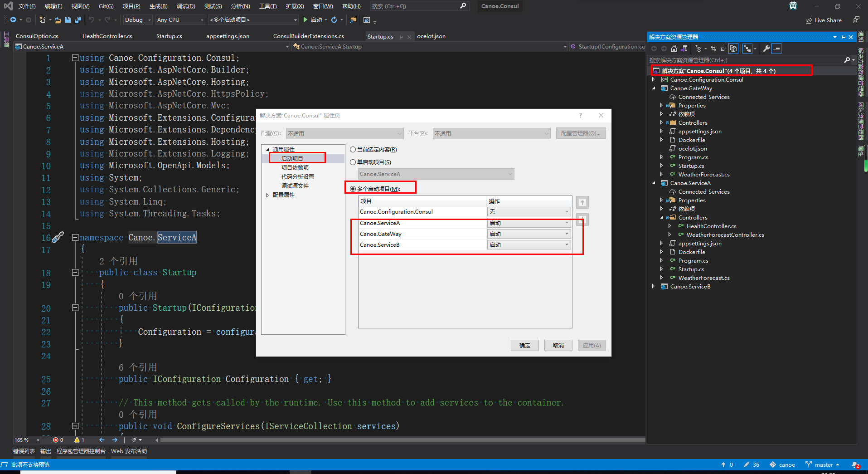868x474 pixels.
Task: Open the notifications bell in status bar
Action: tap(856, 464)
